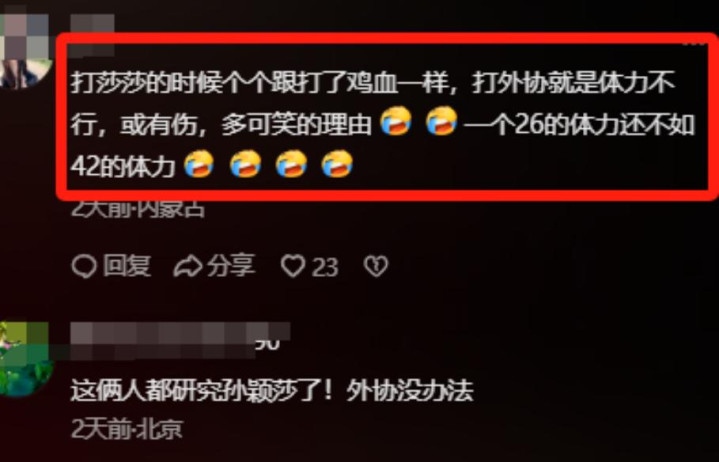719x462 pixels.
Task: Click the share arrow icon
Action: pyautogui.click(x=188, y=266)
